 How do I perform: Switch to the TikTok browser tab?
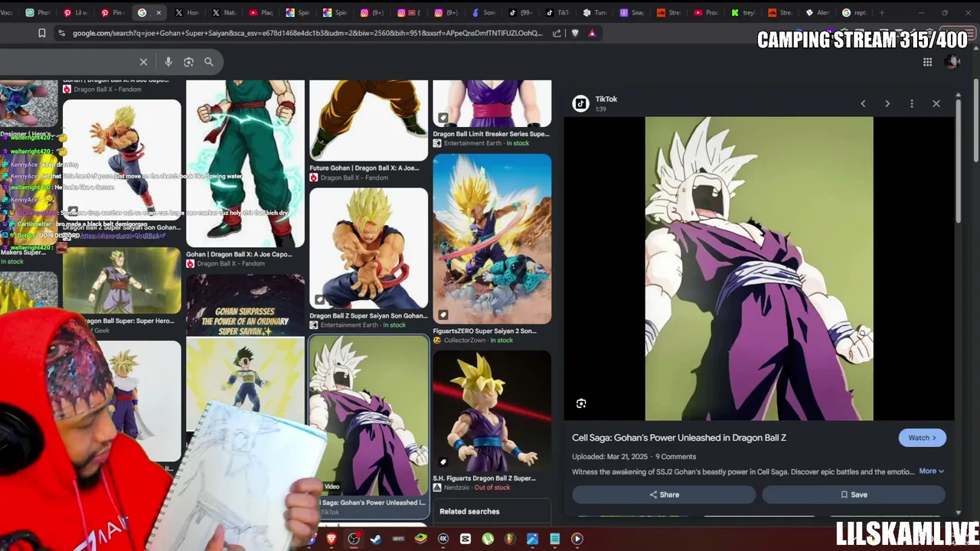point(557,12)
